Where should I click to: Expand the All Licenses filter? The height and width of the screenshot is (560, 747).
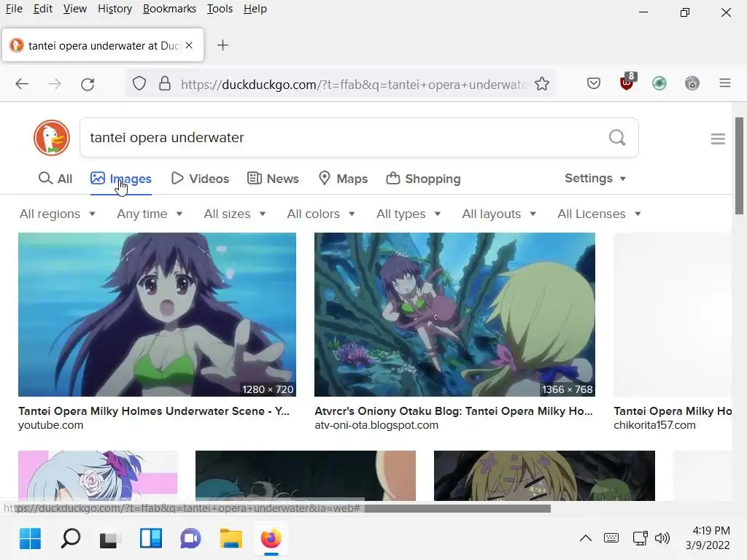point(600,214)
